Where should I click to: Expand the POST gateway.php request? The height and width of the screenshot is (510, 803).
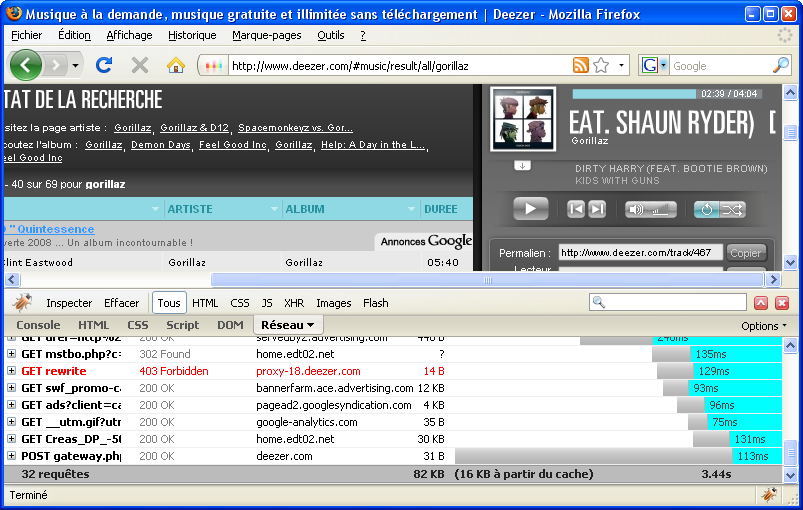point(11,456)
